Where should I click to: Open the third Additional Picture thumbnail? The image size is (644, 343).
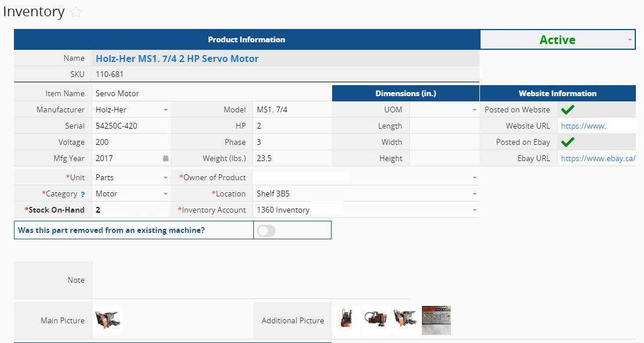click(x=405, y=320)
